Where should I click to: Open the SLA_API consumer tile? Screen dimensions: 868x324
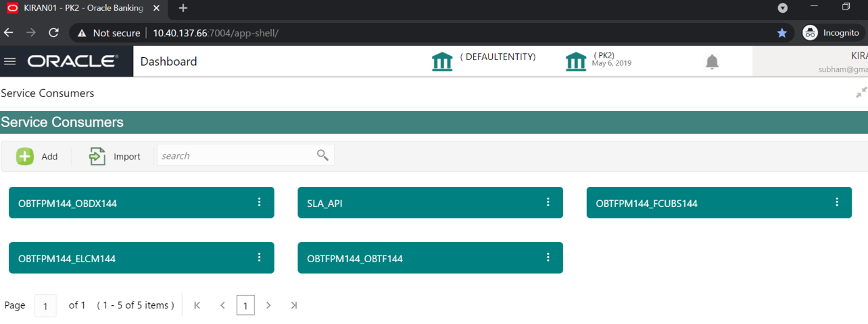(430, 203)
